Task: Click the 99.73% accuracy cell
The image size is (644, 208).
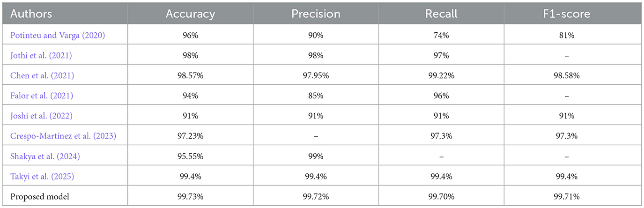Action: [x=190, y=197]
